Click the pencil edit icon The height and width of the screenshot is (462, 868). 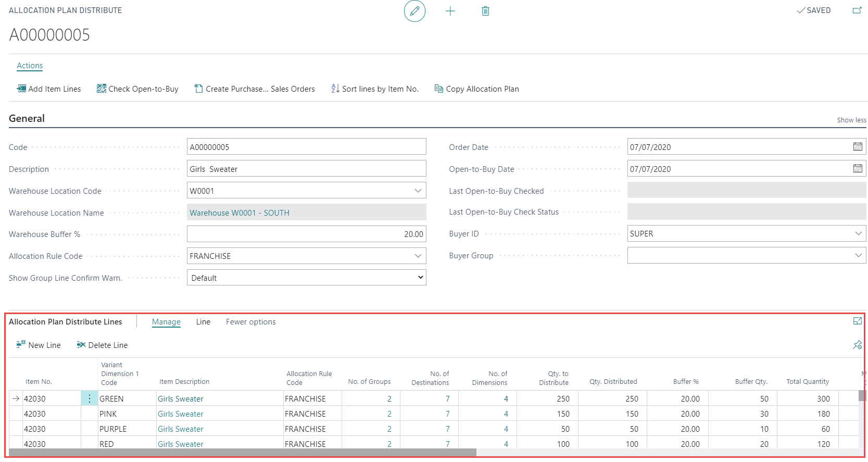414,11
